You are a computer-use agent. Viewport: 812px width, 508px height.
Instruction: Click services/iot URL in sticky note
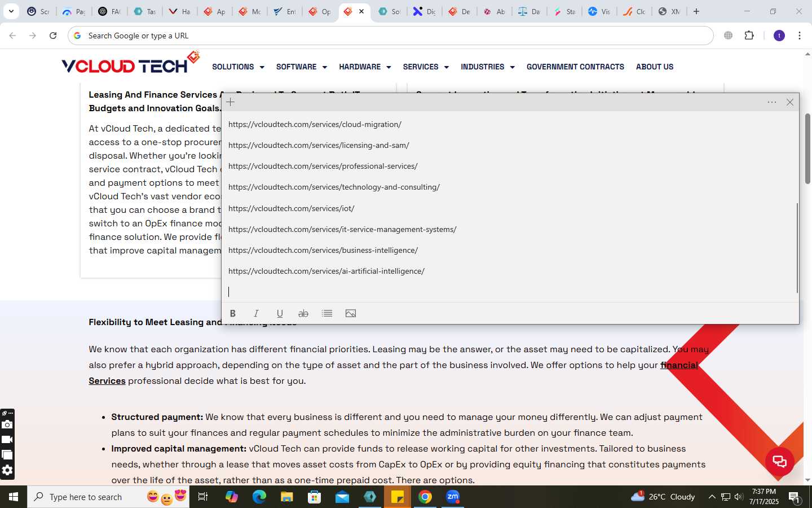pos(292,208)
